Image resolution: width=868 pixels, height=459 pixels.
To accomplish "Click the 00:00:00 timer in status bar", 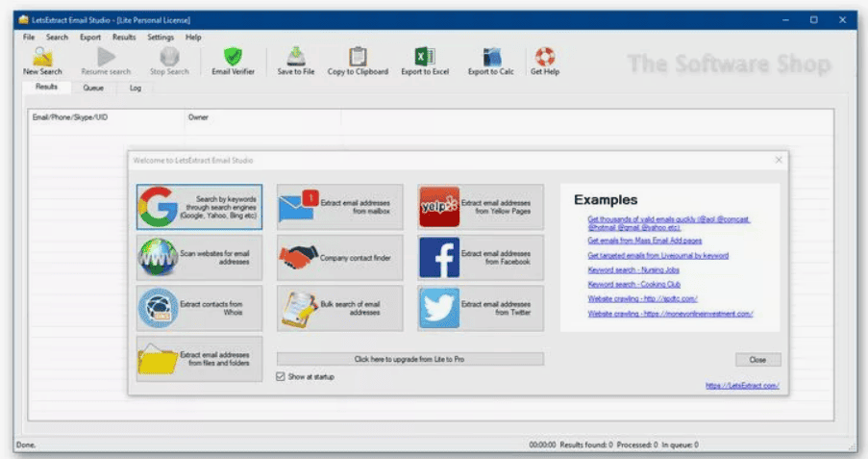I will (542, 445).
